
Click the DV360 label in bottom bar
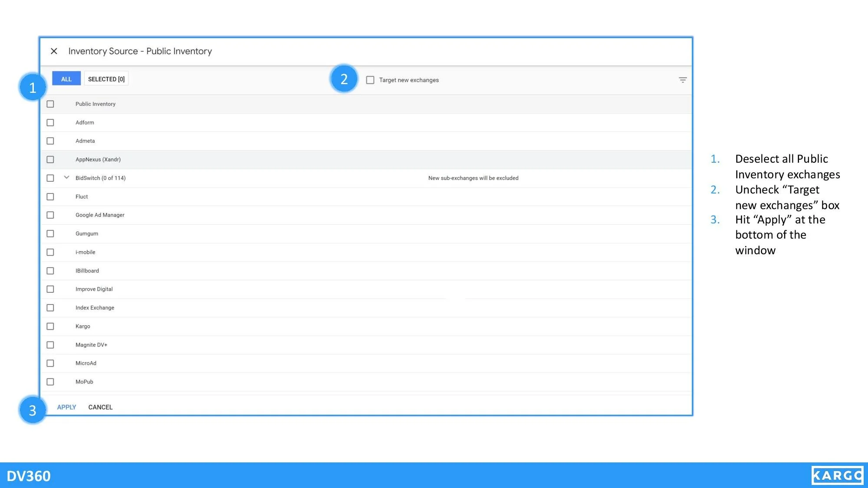tap(29, 476)
